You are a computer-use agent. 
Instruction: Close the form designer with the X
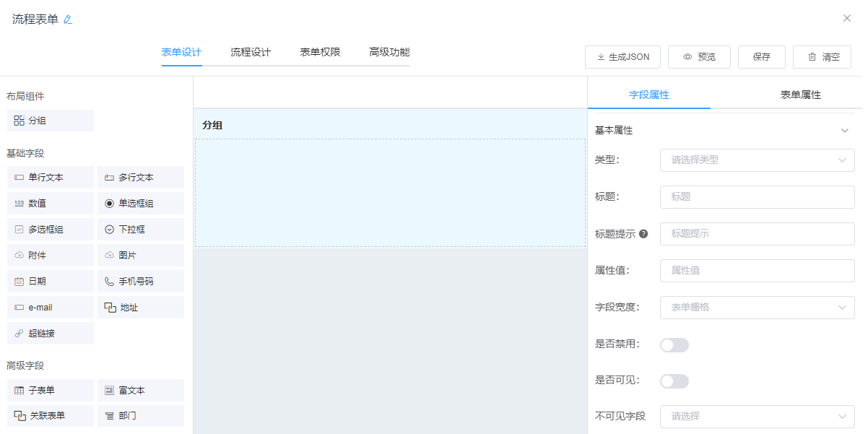(x=847, y=18)
